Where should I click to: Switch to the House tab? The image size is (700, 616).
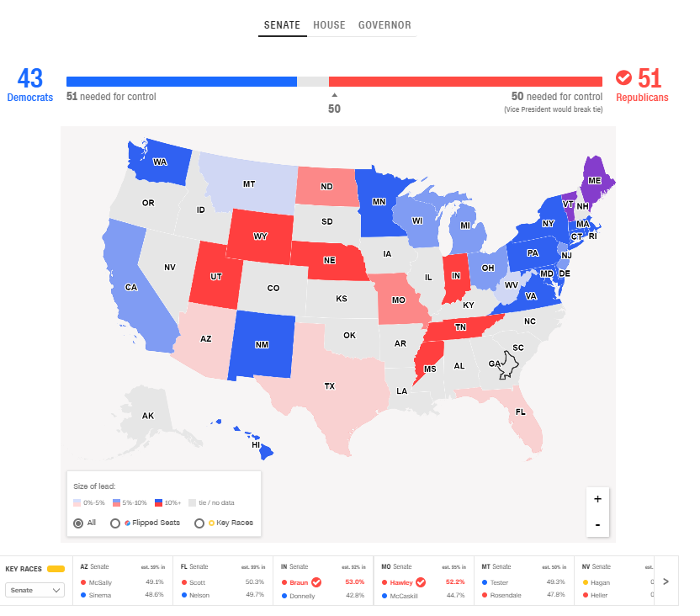click(329, 25)
